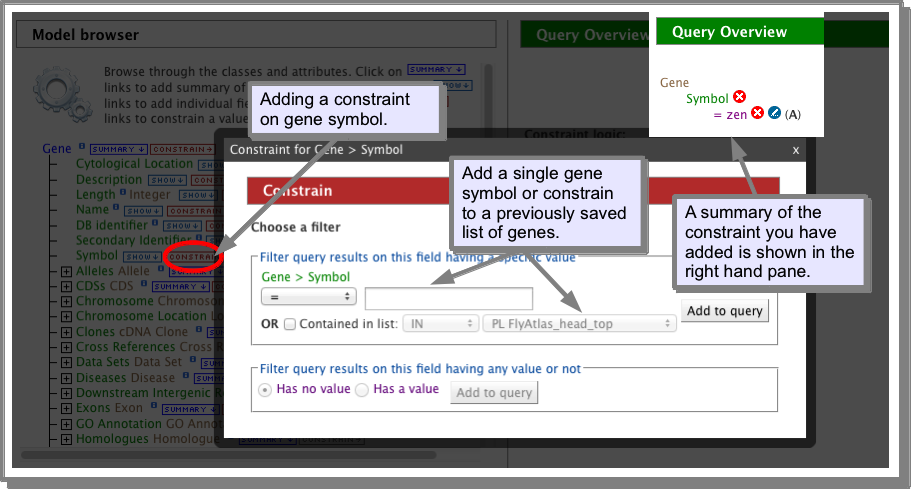Viewport: 911px width, 489px height.
Task: Expand the Diseases Disease node
Action: pyautogui.click(x=66, y=379)
